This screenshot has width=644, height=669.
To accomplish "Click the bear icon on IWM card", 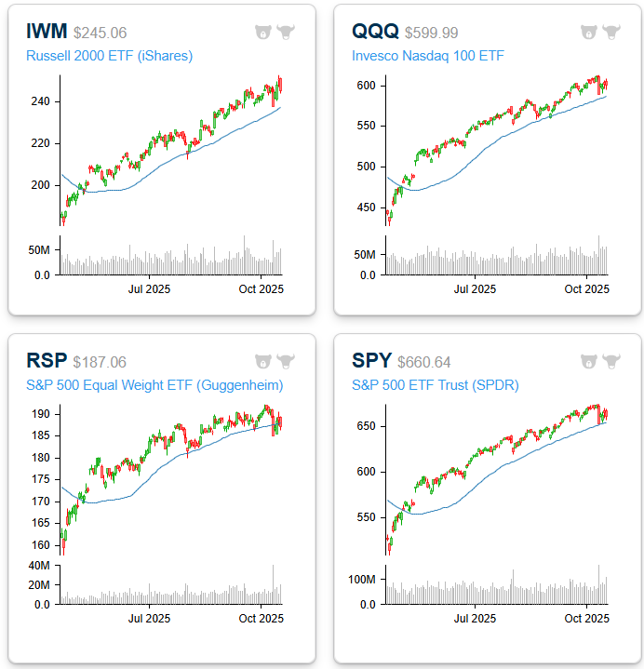I will coord(262,33).
